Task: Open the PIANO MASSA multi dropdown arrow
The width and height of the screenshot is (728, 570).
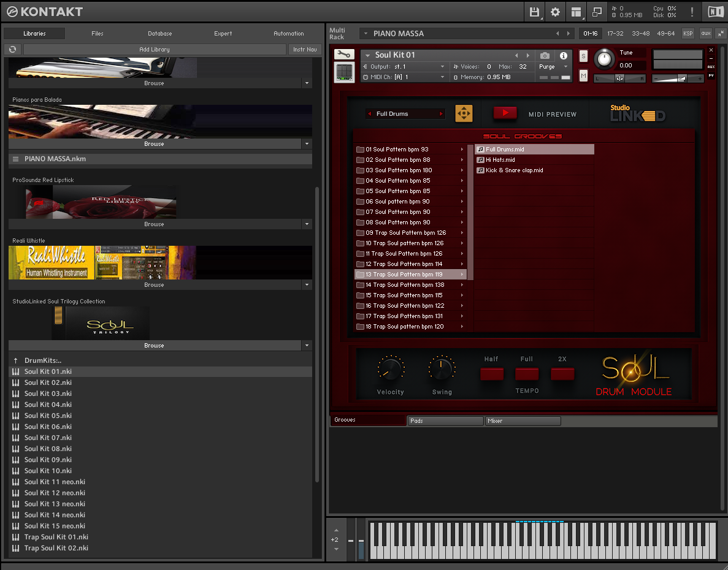Action: pos(366,33)
